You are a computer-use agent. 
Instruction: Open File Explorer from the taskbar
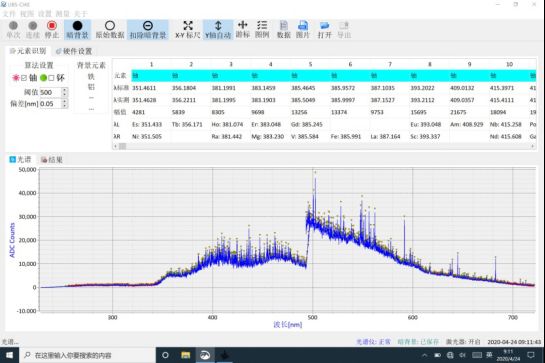[186, 355]
